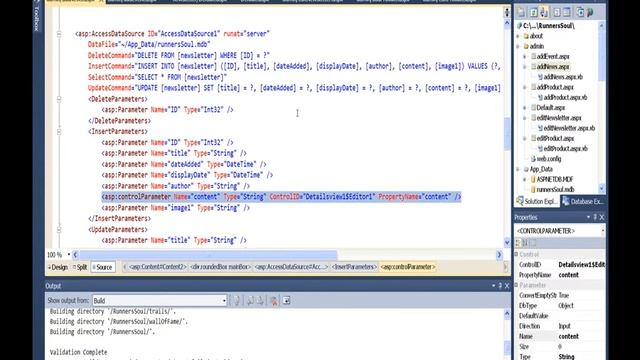Collapse the InsertParameters code block

59,131
